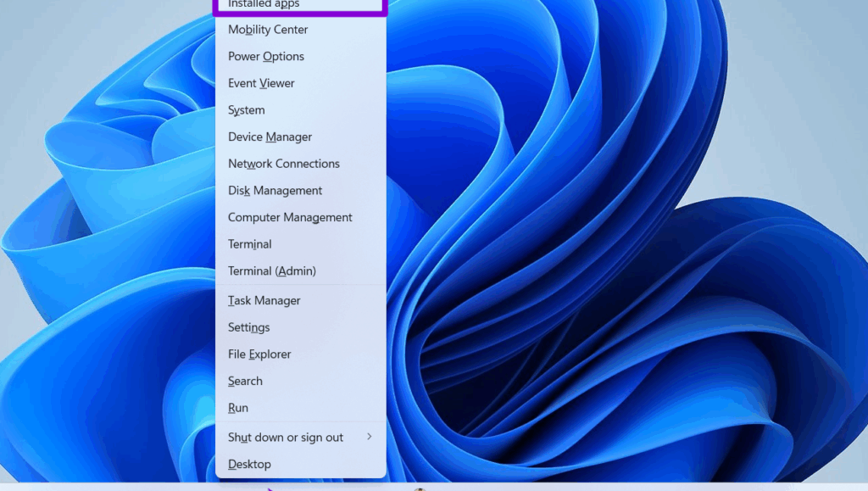Click the Search menu entry
The width and height of the screenshot is (868, 491).
(x=245, y=382)
